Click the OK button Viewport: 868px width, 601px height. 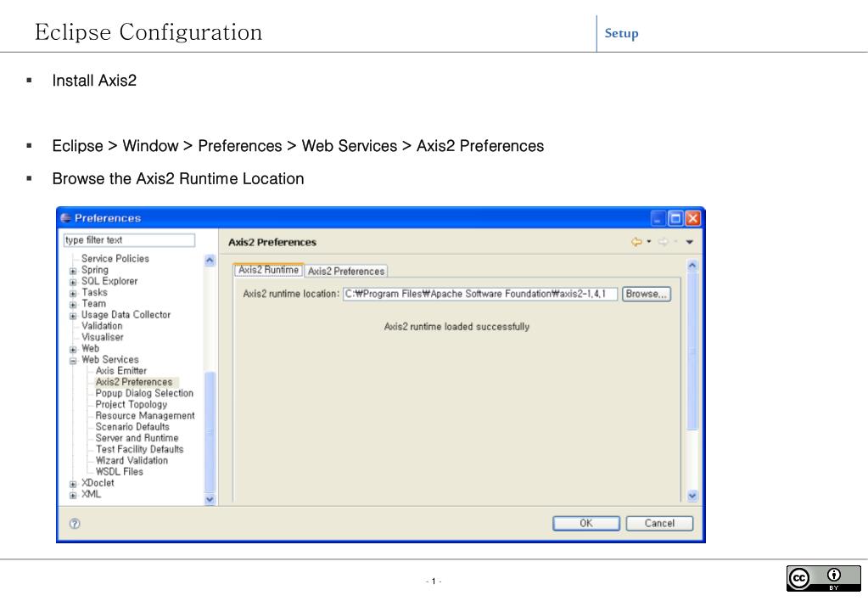click(585, 523)
